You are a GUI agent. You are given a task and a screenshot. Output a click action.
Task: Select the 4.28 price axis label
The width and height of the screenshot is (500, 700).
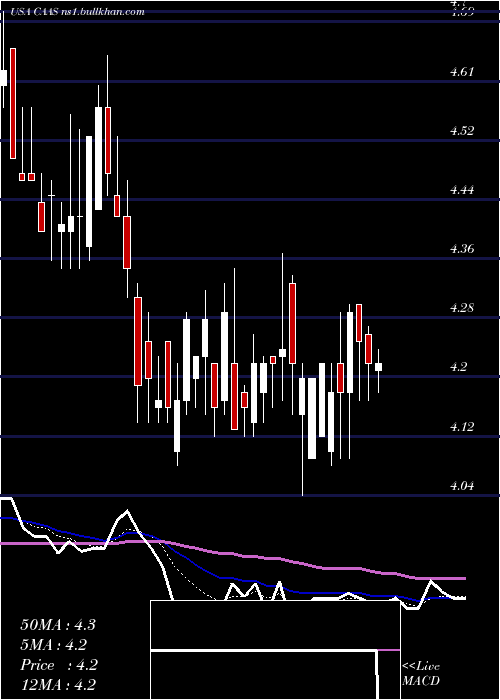click(462, 308)
